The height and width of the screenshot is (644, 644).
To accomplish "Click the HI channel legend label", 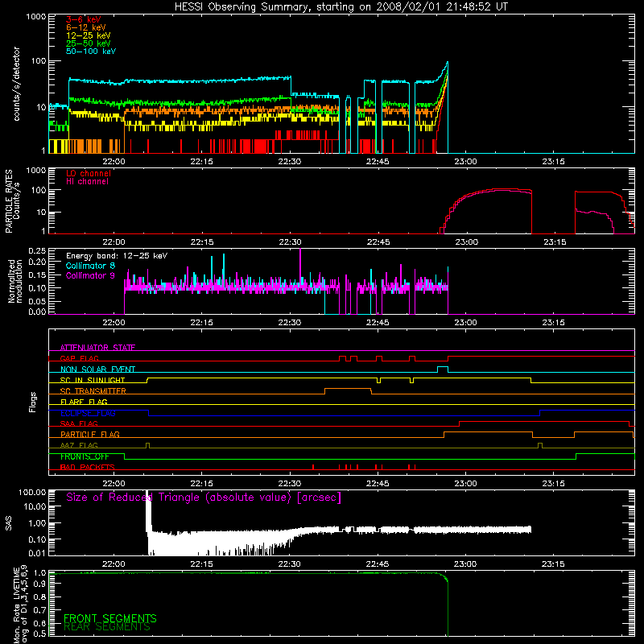I will tap(88, 182).
